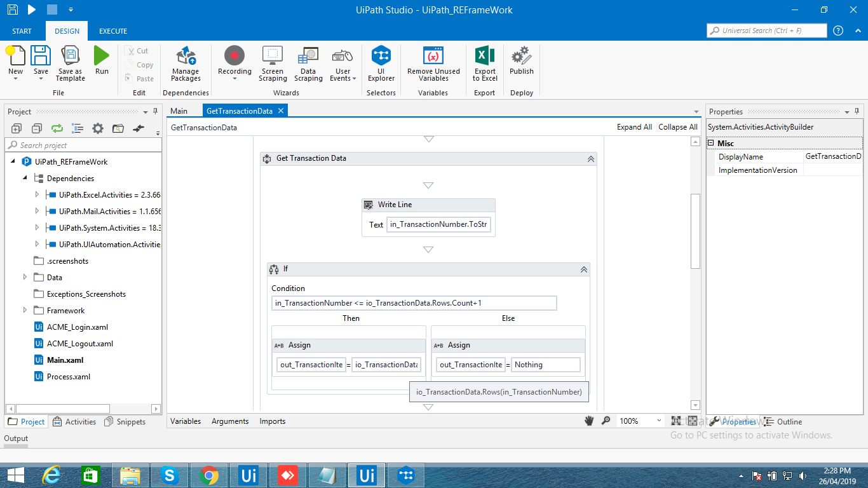Select the pan hand tool in designer
The height and width of the screenshot is (488, 868).
tap(588, 420)
